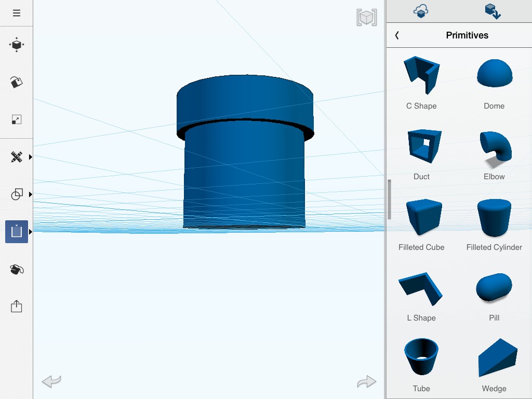
Task: Click the Primitives panel scrollbar handle
Action: 389,199
